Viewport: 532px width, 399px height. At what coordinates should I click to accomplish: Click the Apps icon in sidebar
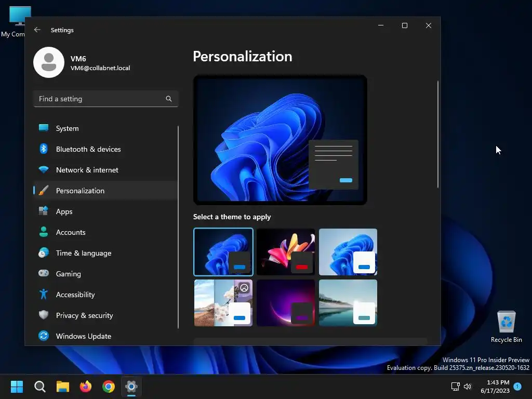44,211
